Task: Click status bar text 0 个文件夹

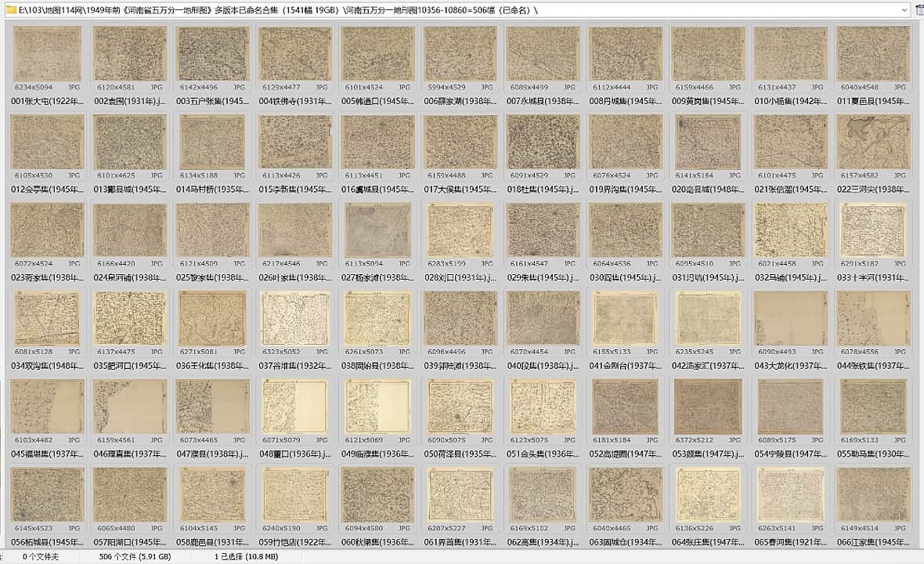Action: click(x=41, y=556)
